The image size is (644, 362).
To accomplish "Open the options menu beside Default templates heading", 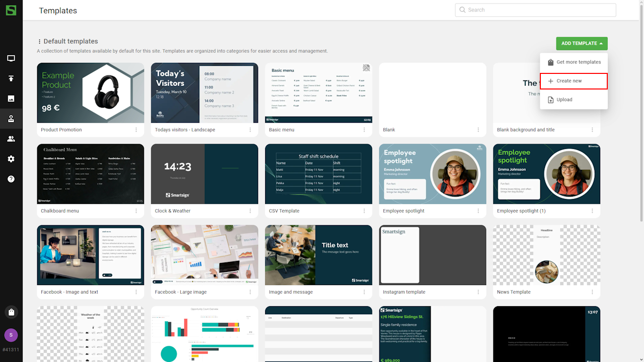I will [39, 42].
